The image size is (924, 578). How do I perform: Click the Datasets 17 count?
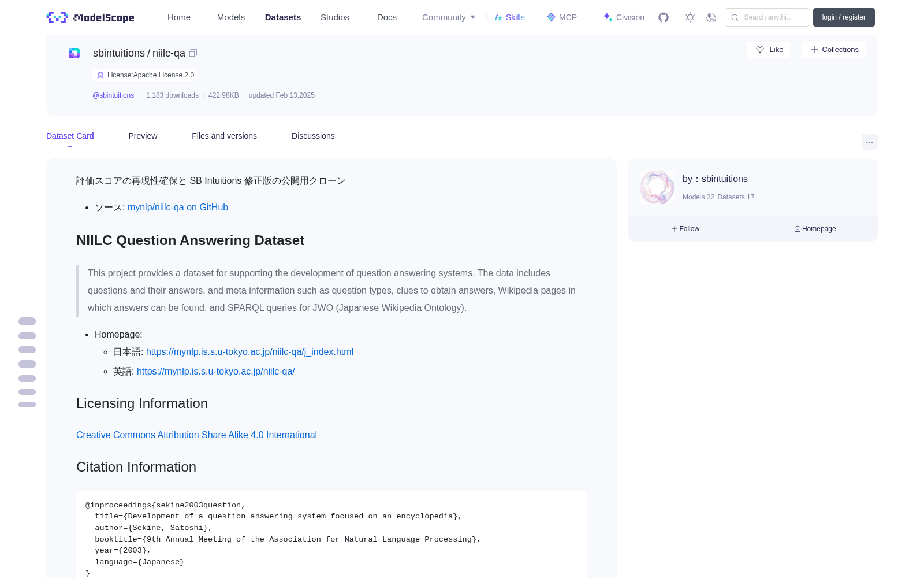736,197
